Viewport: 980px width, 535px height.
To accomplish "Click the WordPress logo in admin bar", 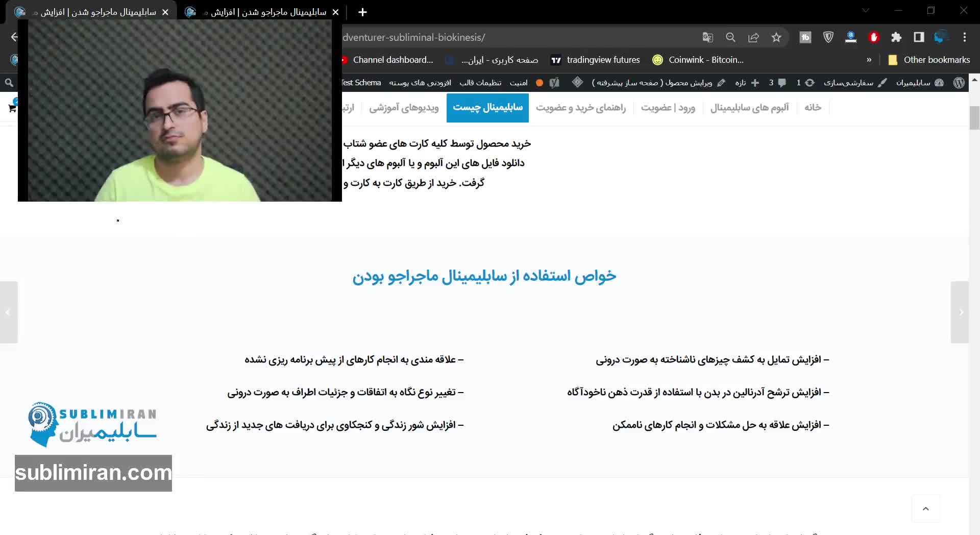I will pos(959,83).
